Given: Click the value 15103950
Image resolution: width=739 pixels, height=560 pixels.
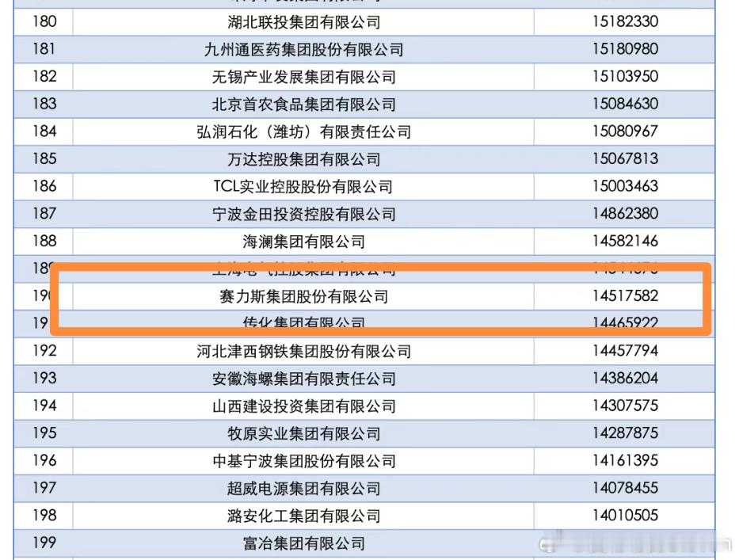Looking at the screenshot, I should 625,76.
